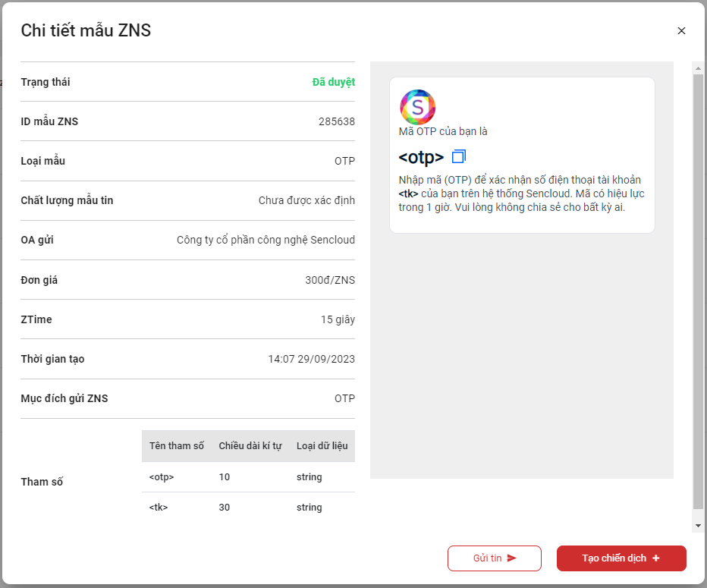Select the Loại dữ liệu column header

[322, 446]
